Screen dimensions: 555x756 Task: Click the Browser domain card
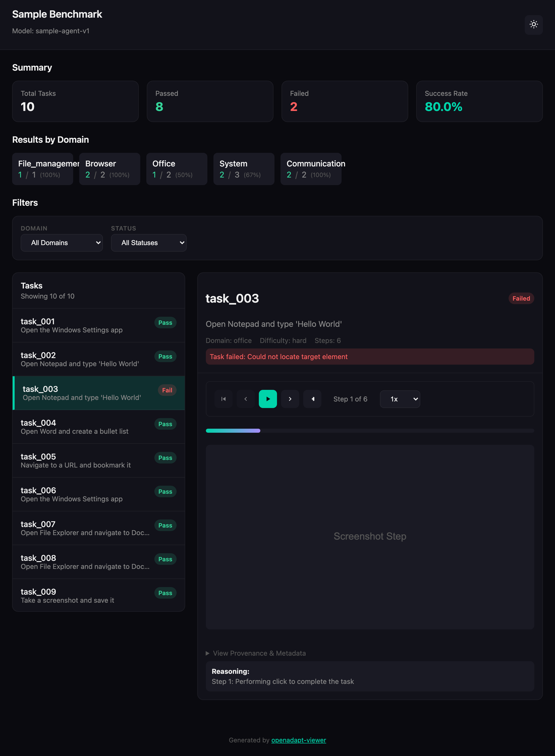[x=109, y=169]
